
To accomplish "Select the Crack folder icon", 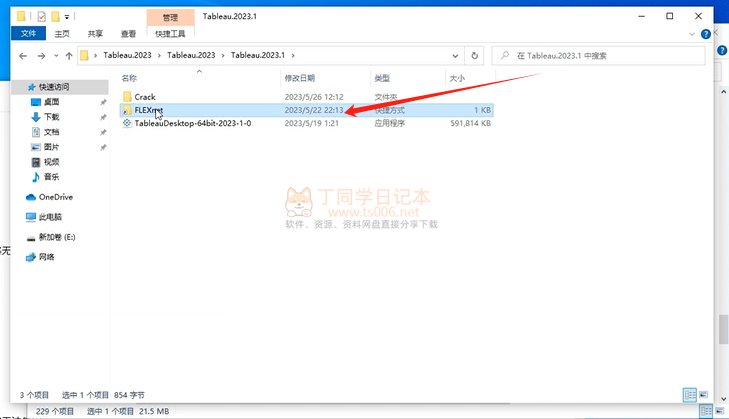I will coord(127,97).
